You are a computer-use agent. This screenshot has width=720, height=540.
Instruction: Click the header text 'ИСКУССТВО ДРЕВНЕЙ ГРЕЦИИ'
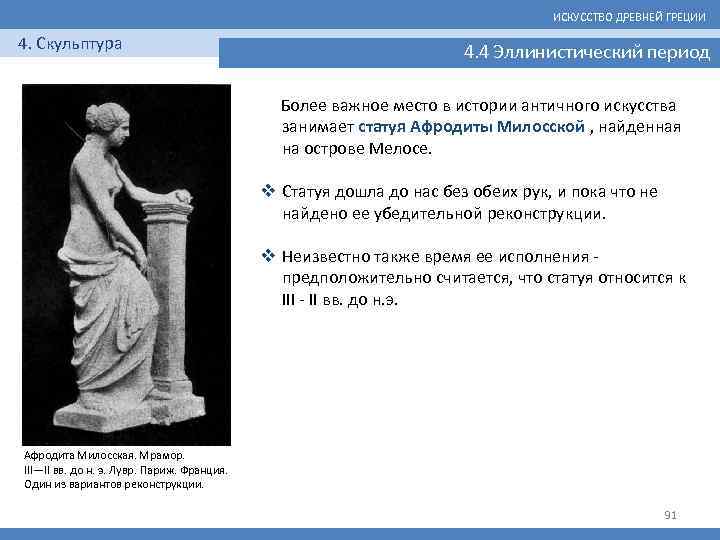629,17
